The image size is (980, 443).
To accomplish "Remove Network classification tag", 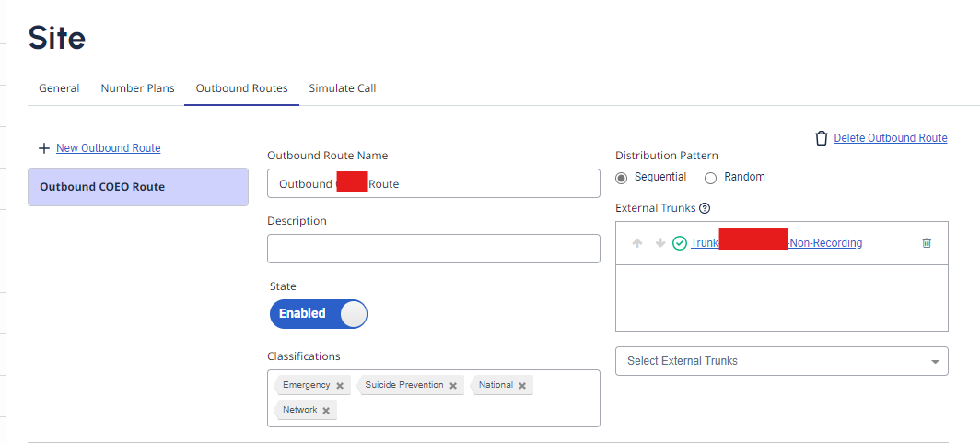I will (326, 411).
